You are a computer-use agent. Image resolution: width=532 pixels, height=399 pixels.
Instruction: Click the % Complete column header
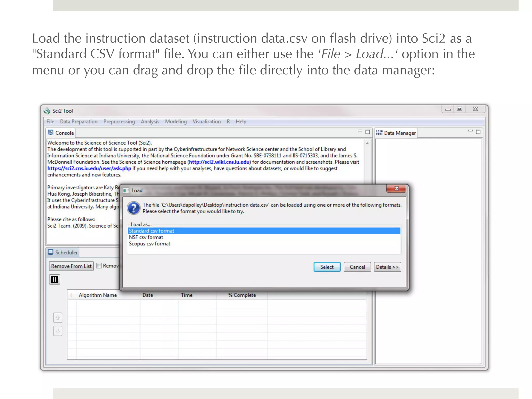coord(242,295)
